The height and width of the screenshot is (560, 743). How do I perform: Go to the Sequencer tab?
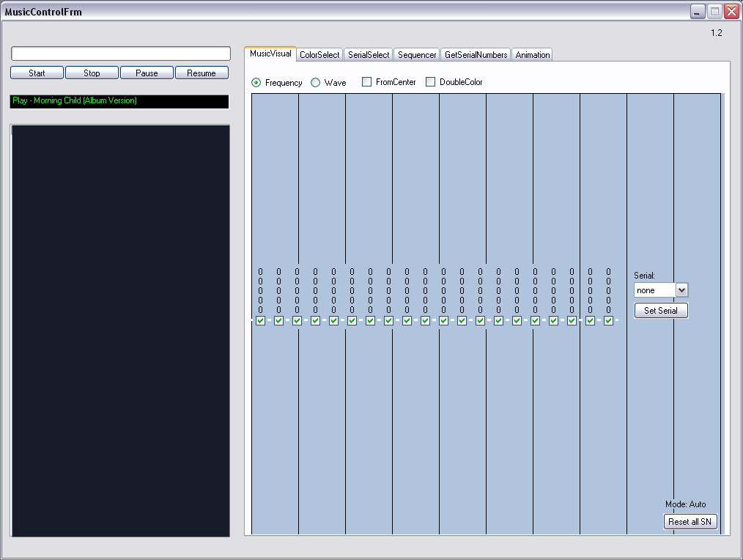[x=417, y=55]
